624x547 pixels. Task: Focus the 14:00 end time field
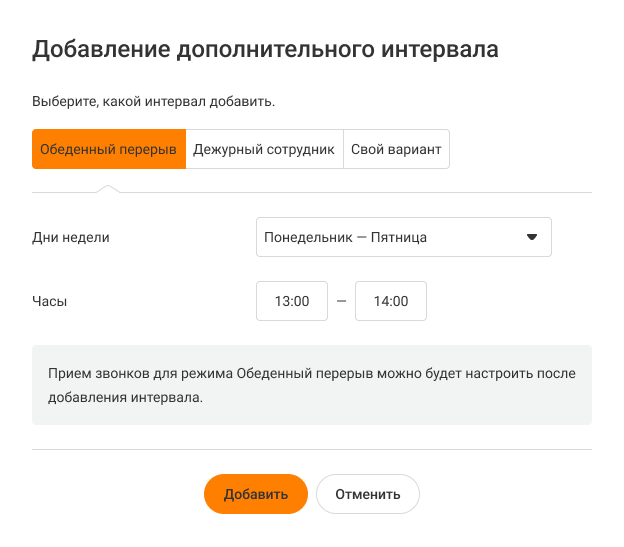click(x=391, y=301)
